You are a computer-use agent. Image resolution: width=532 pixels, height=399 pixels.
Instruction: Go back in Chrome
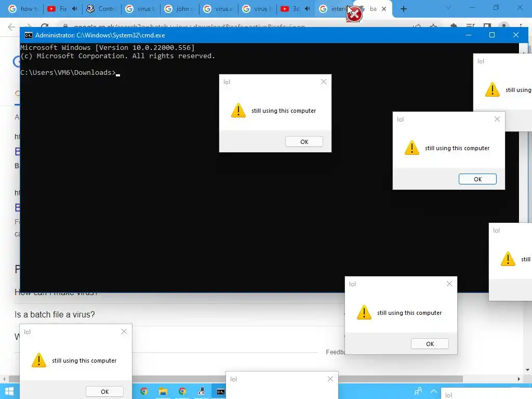coord(11,26)
